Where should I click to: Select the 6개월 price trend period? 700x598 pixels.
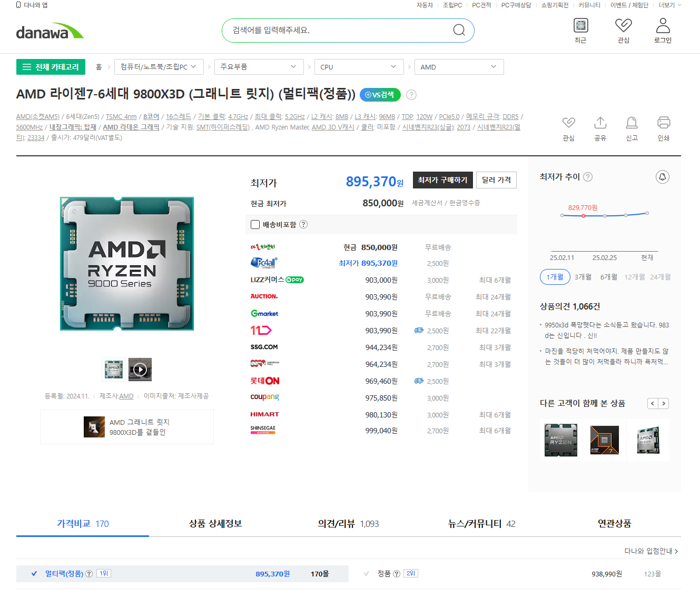click(609, 277)
